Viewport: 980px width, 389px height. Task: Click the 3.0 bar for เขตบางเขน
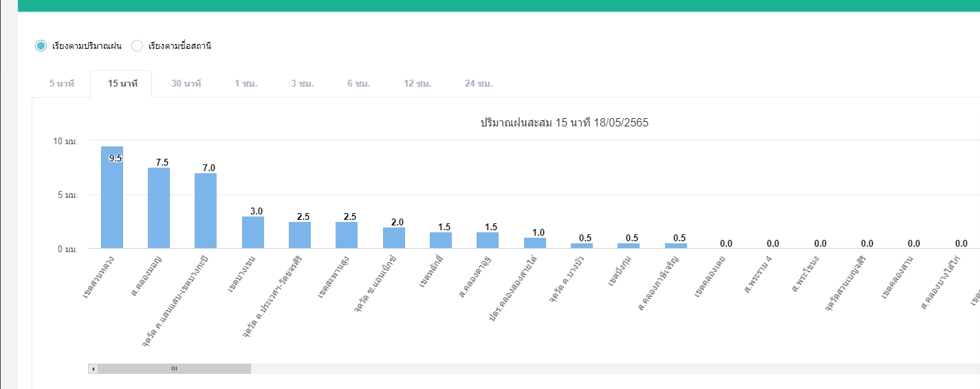(x=253, y=232)
